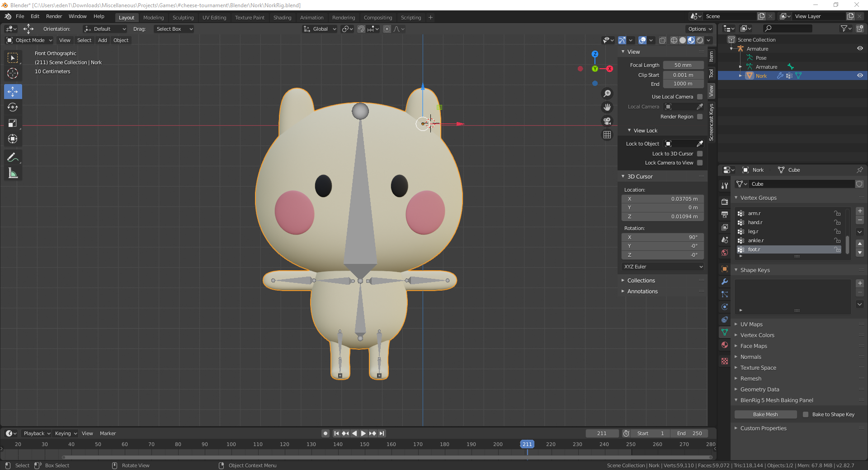
Task: Toggle Armature visibility eye in outliner
Action: pos(860,48)
